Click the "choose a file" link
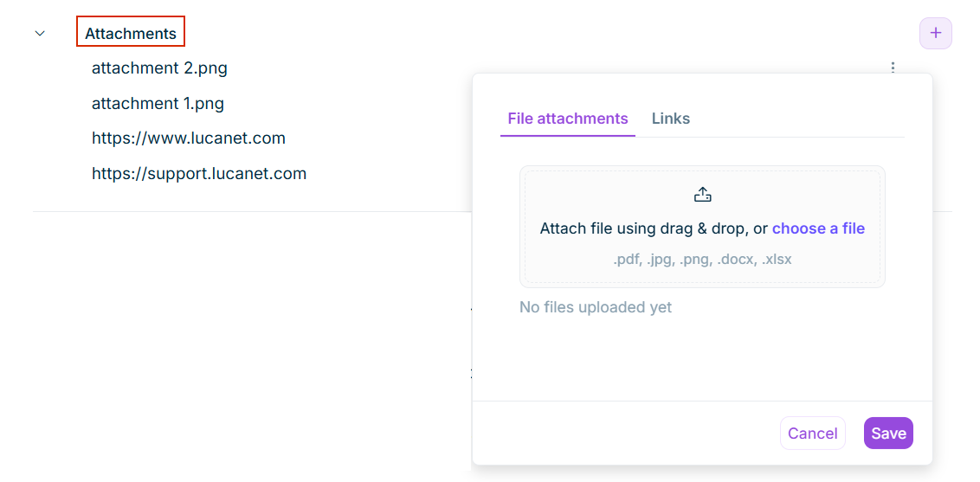This screenshot has height=482, width=980. [x=818, y=228]
